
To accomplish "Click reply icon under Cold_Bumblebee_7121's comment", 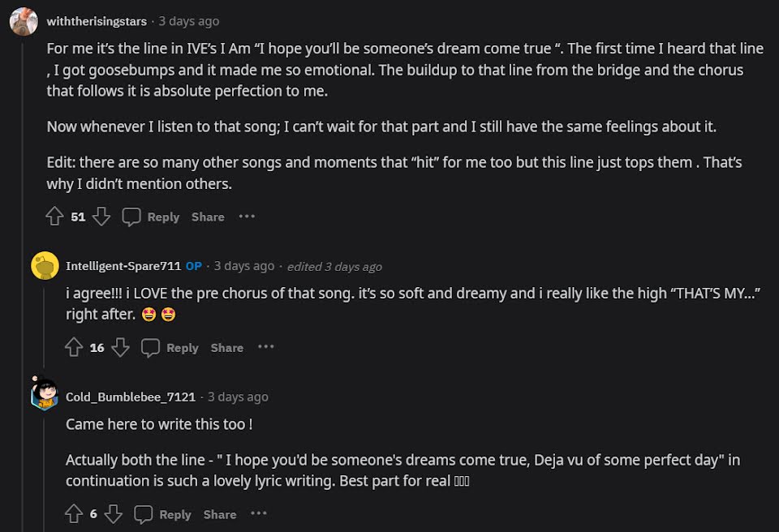I will tap(144, 514).
